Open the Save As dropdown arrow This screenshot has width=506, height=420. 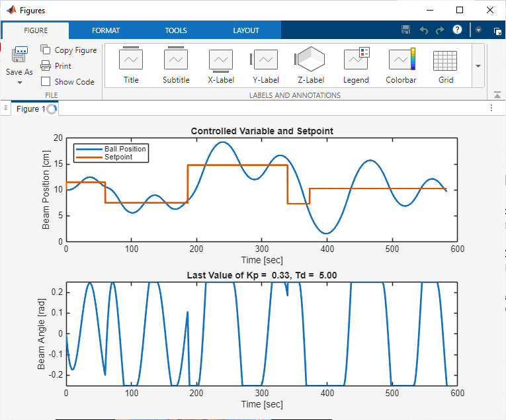pos(19,83)
